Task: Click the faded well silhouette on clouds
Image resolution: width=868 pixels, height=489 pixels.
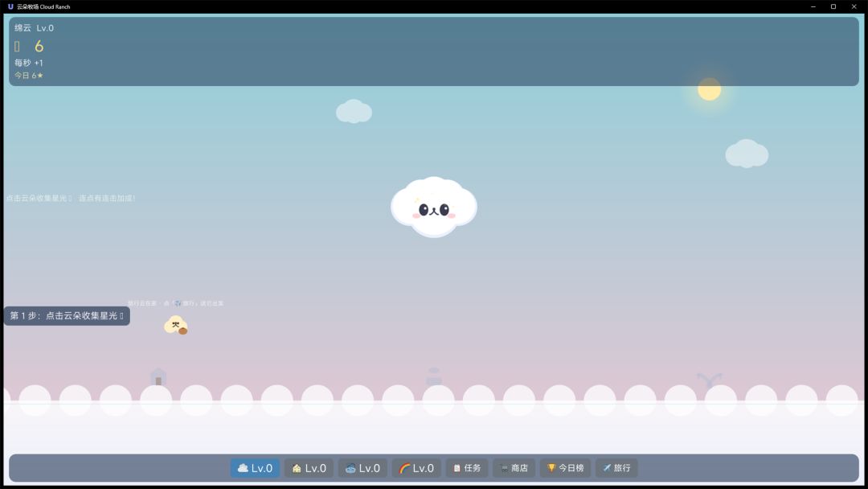Action: tap(434, 376)
